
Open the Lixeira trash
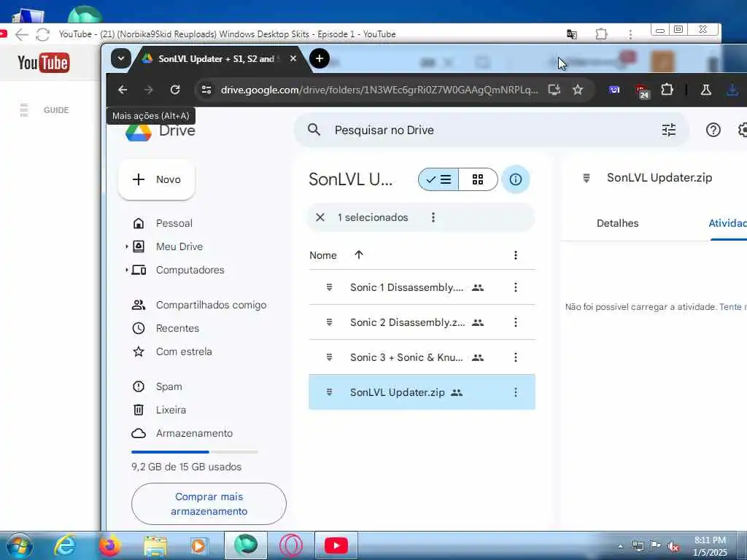coord(171,410)
